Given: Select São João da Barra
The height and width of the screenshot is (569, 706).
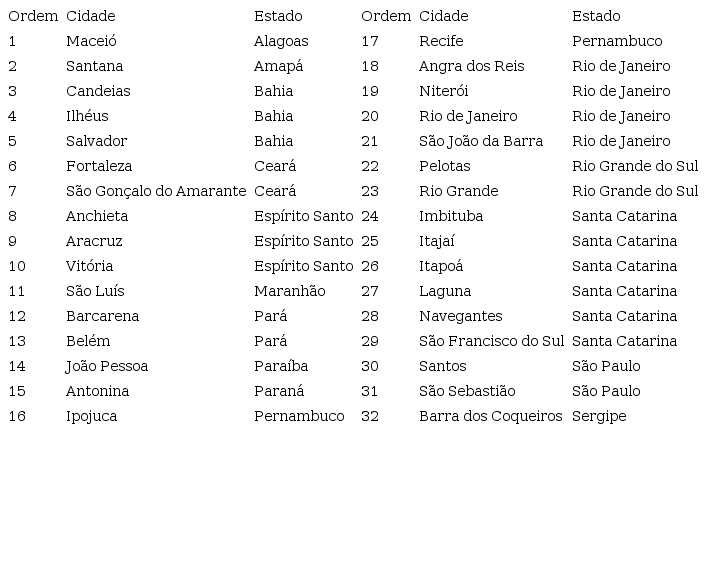Looking at the screenshot, I should (481, 141).
